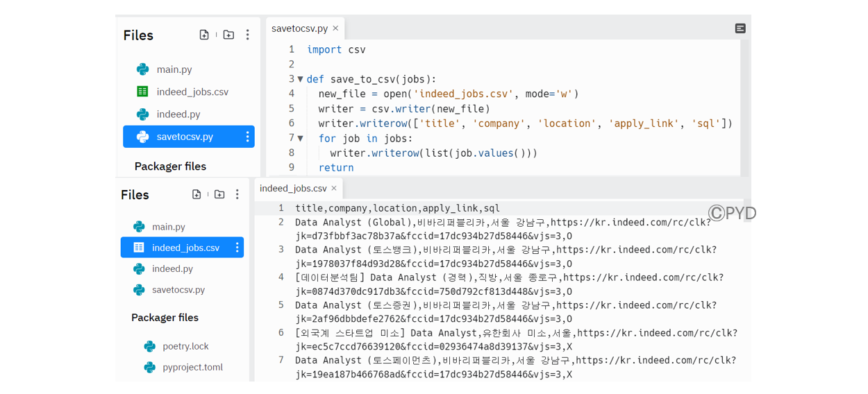Click the new file icon in the lower Files panel
The width and height of the screenshot is (868, 394).
[197, 194]
